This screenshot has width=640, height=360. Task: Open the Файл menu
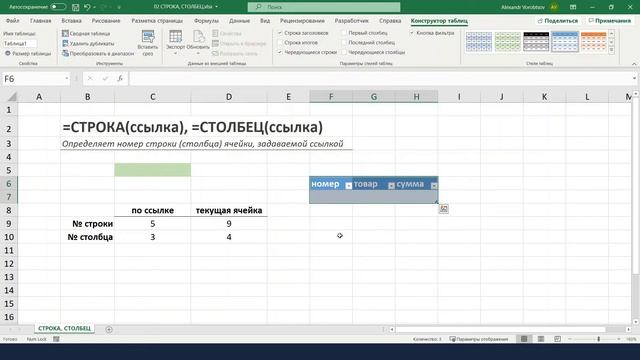click(x=13, y=20)
